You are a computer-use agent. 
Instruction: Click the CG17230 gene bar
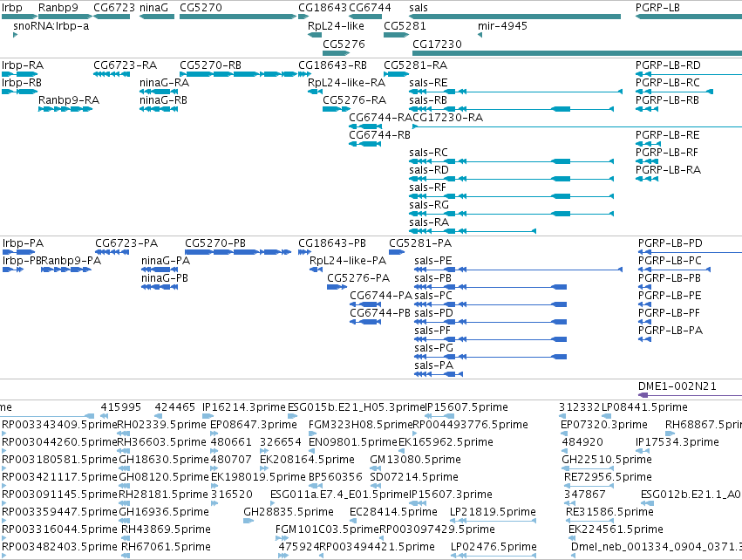pyautogui.click(x=577, y=53)
